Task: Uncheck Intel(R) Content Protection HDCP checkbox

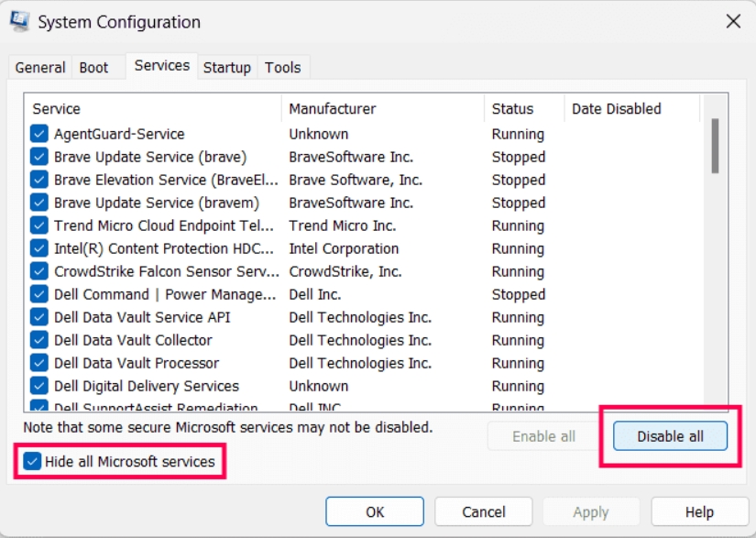Action: 39,248
